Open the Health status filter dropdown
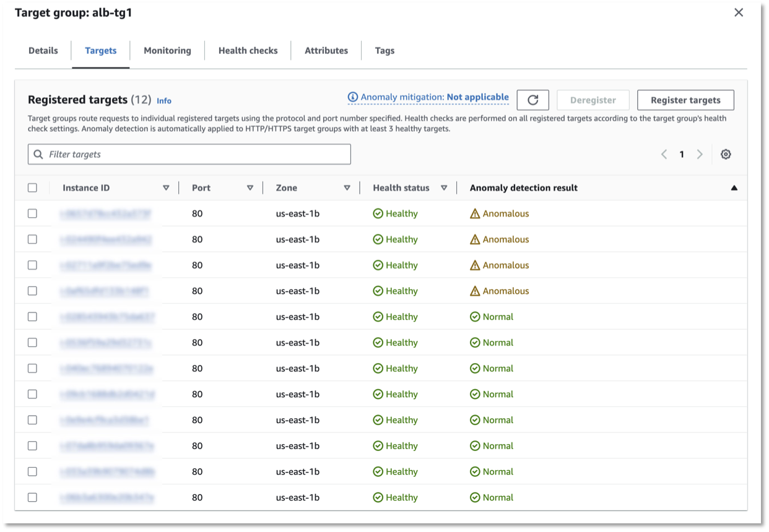769x532 pixels. (x=444, y=187)
